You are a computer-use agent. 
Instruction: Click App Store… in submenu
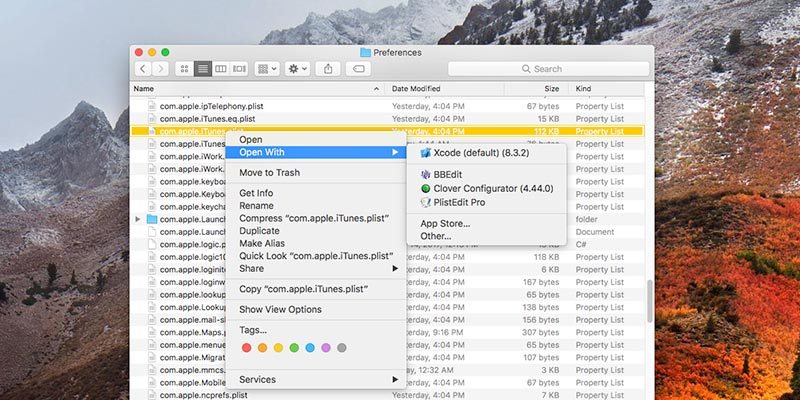(x=445, y=223)
